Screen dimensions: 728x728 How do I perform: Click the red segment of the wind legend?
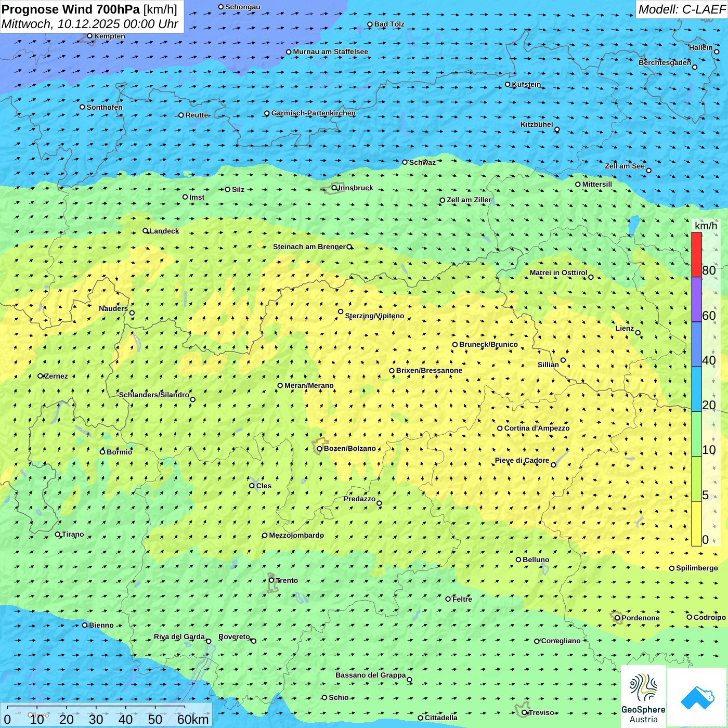click(696, 255)
